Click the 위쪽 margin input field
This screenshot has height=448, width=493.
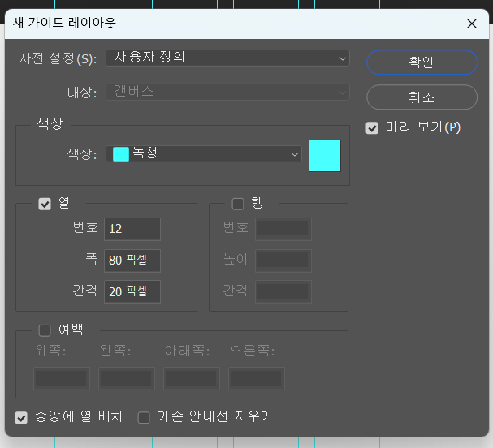[61, 378]
